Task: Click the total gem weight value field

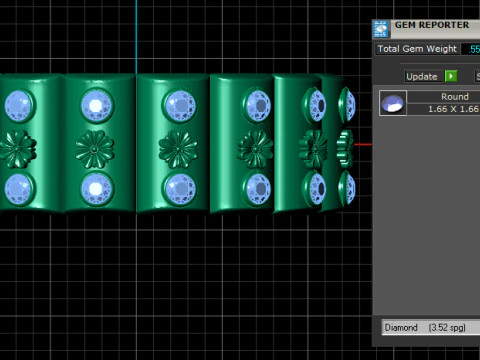Action: (x=471, y=49)
